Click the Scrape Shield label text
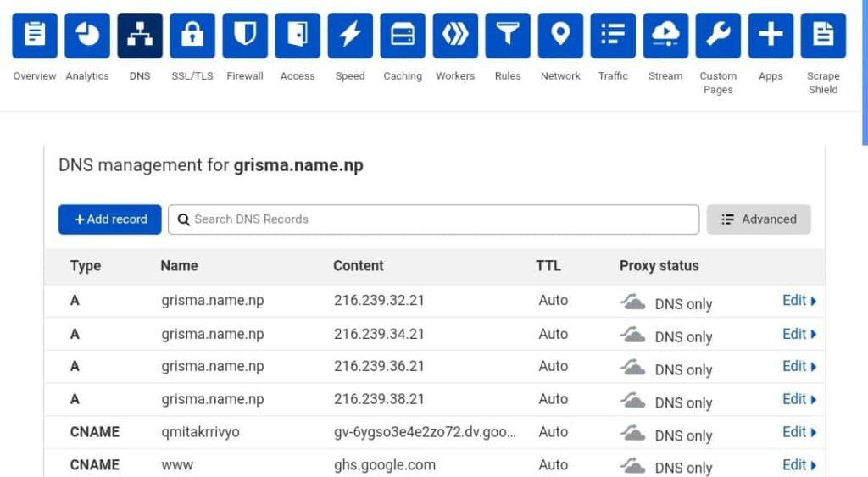868x477 pixels. coord(823,83)
